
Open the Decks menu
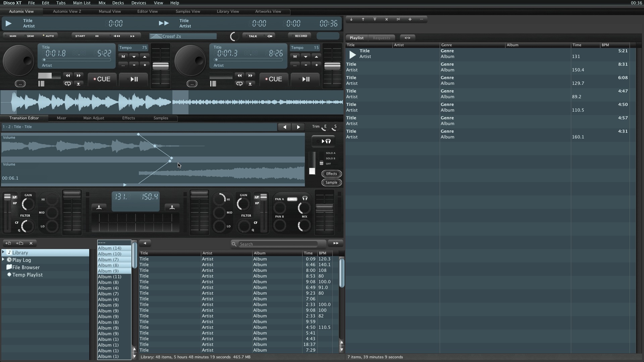[118, 3]
